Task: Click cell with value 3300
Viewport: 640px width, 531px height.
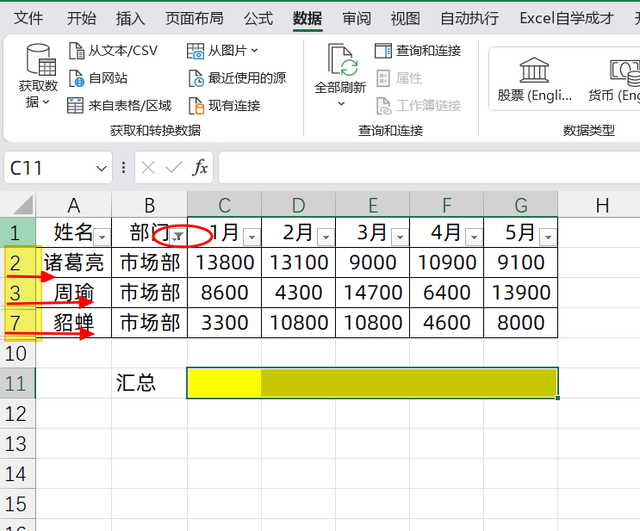Action: pos(224,323)
